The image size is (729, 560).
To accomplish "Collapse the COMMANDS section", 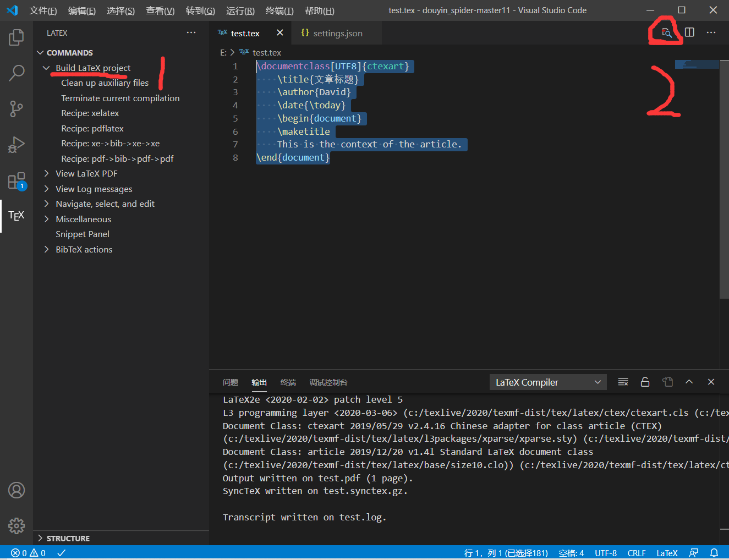I will coord(40,52).
